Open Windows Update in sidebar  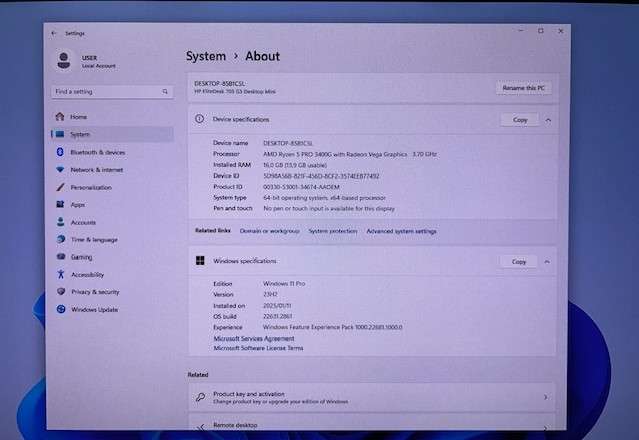pyautogui.click(x=92, y=309)
